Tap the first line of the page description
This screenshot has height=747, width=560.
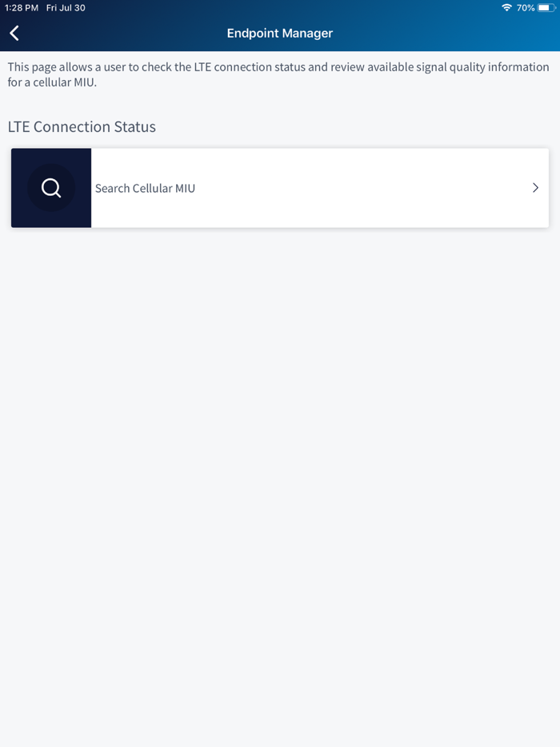tap(278, 67)
